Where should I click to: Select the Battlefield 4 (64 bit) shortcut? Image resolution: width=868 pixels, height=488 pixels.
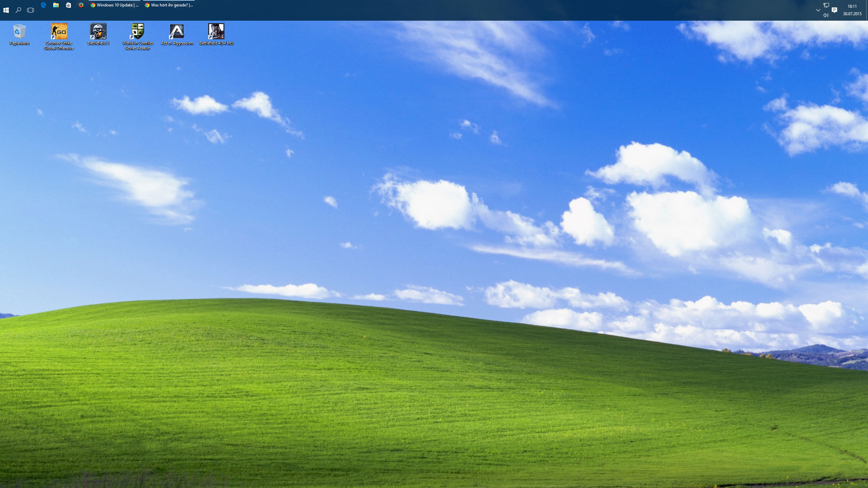[x=216, y=32]
